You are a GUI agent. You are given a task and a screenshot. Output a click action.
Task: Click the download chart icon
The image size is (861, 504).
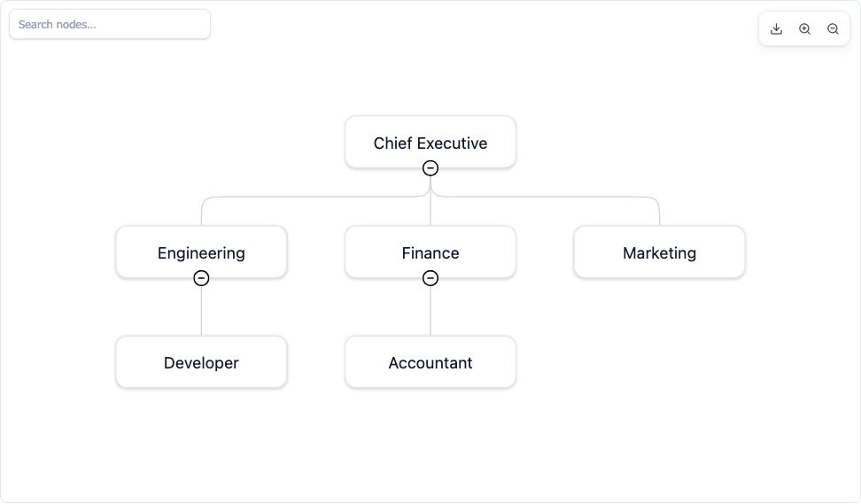[x=776, y=29]
